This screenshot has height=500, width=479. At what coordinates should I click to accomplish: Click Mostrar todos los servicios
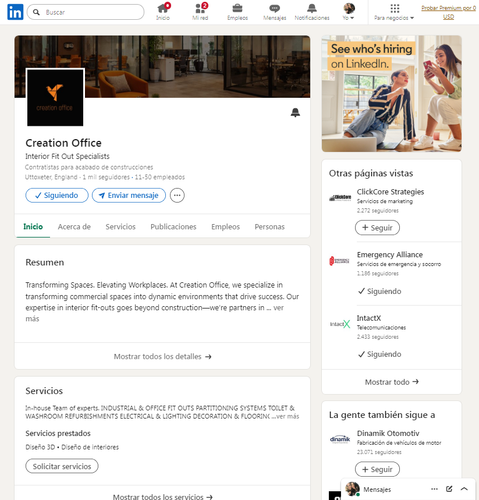(x=162, y=496)
